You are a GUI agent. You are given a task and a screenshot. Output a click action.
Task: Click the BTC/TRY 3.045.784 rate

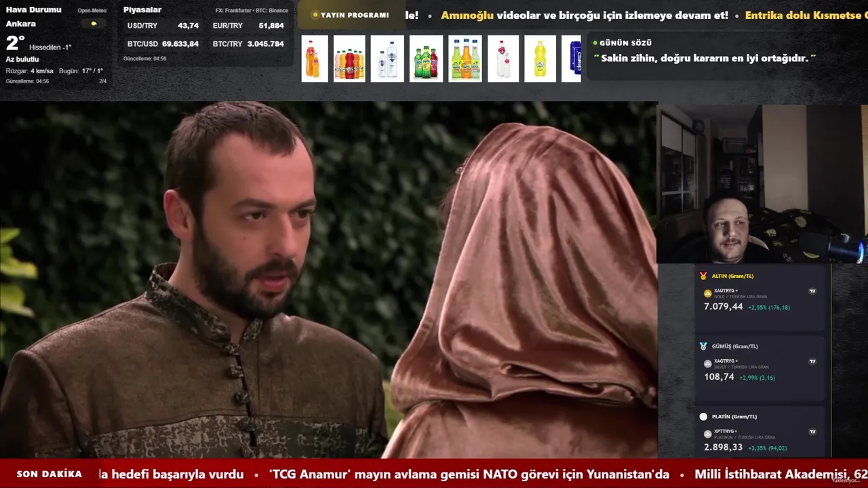(x=248, y=43)
